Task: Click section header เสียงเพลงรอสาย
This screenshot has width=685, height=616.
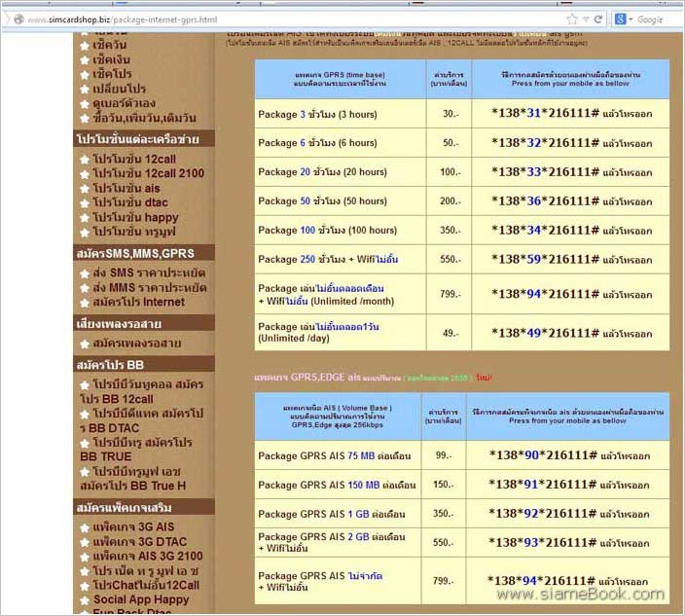Action: [x=144, y=324]
